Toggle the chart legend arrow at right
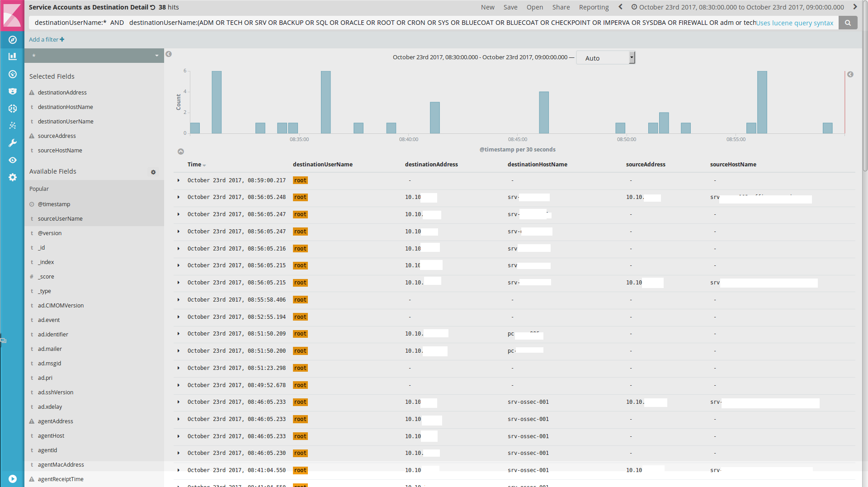The image size is (868, 487). (x=850, y=75)
